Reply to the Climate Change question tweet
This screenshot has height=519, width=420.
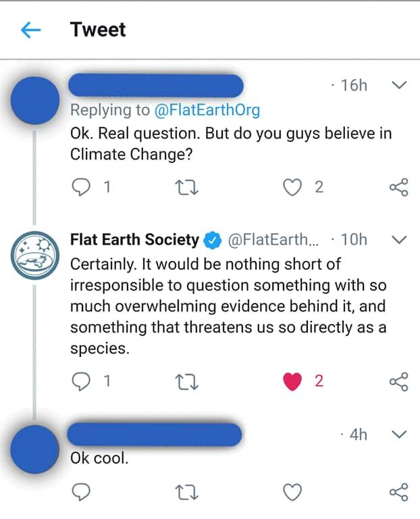80,187
